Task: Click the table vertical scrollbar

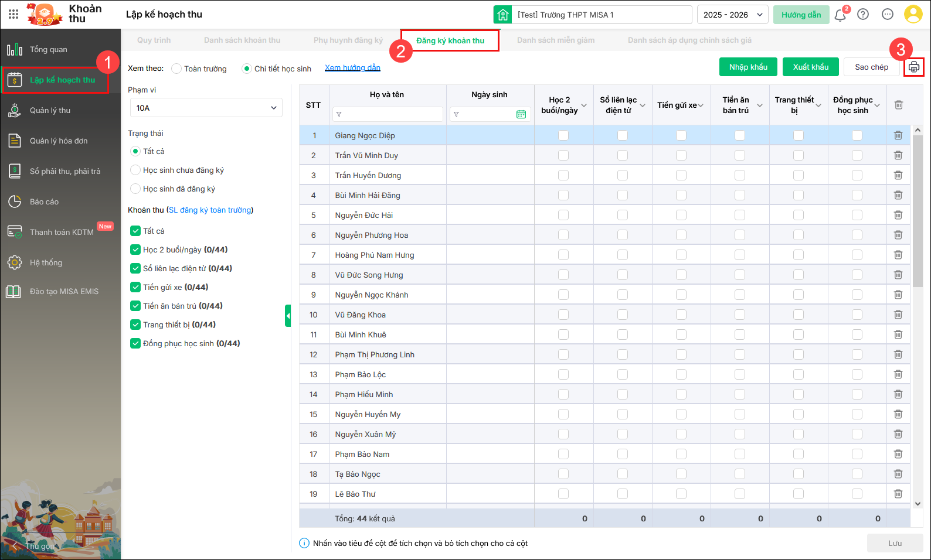Action: [x=918, y=211]
